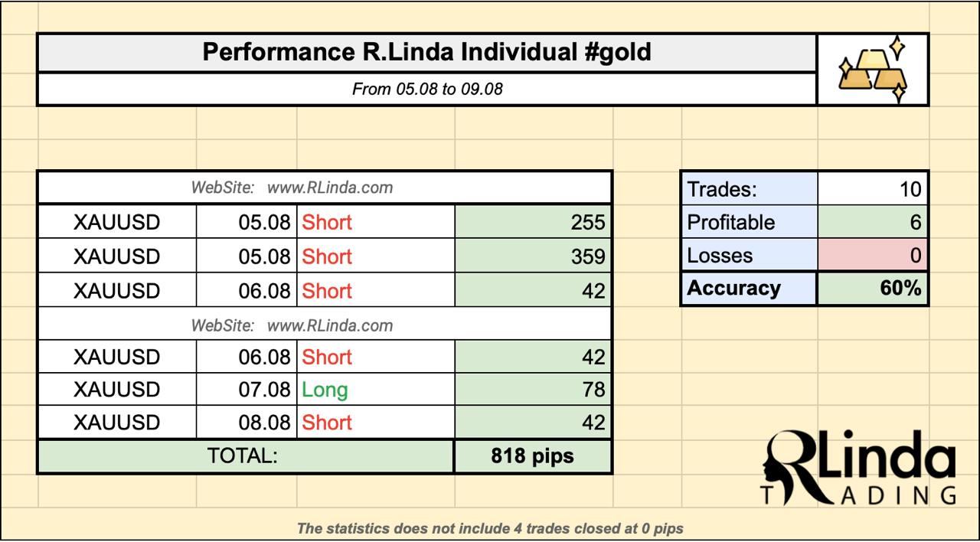Image resolution: width=980 pixels, height=542 pixels.
Task: Click the 08.08 date cell
Action: pyautogui.click(x=247, y=423)
